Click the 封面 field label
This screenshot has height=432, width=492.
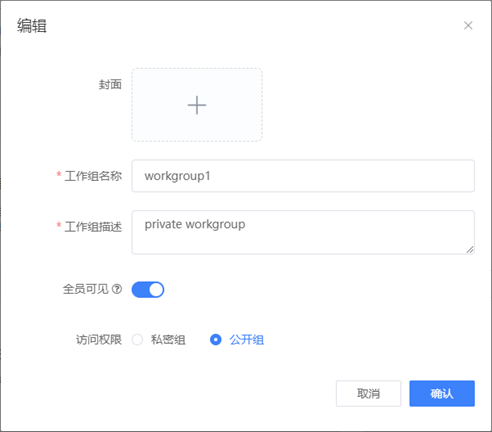110,84
